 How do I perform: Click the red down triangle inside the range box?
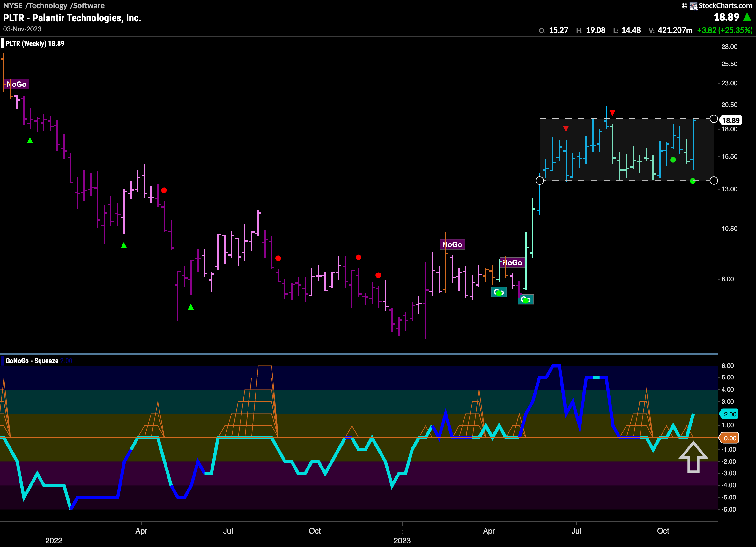click(566, 129)
